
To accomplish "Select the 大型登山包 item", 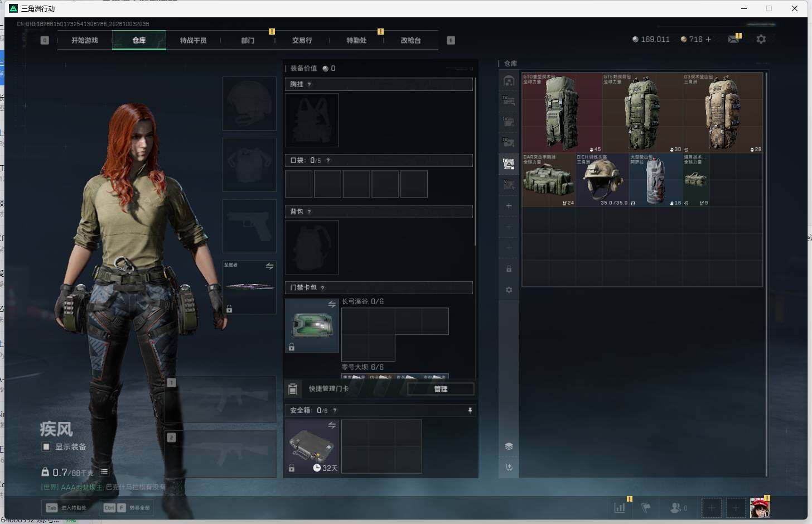I will 656,180.
